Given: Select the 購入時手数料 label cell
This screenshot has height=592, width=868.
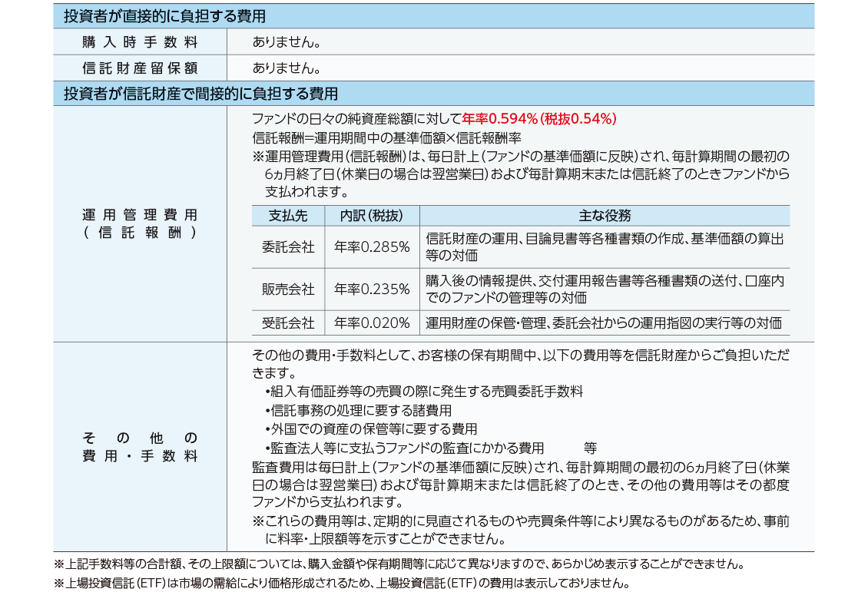Looking at the screenshot, I should pos(140,41).
